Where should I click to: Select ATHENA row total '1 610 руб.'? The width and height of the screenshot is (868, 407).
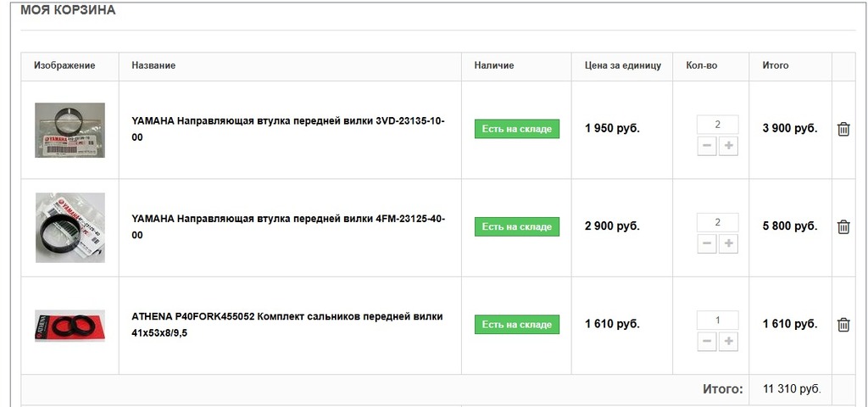pyautogui.click(x=790, y=325)
